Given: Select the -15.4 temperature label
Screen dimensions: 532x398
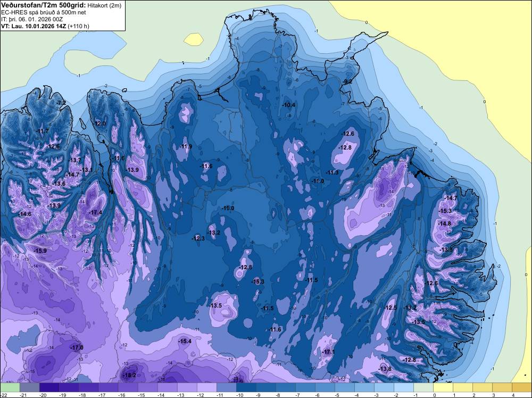Looking at the screenshot, I should pyautogui.click(x=185, y=342).
